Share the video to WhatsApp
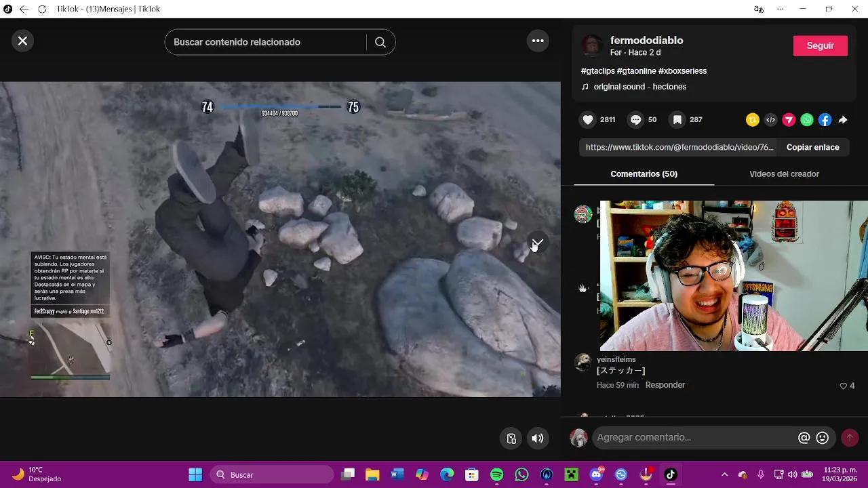The width and height of the screenshot is (868, 488). coord(807,120)
